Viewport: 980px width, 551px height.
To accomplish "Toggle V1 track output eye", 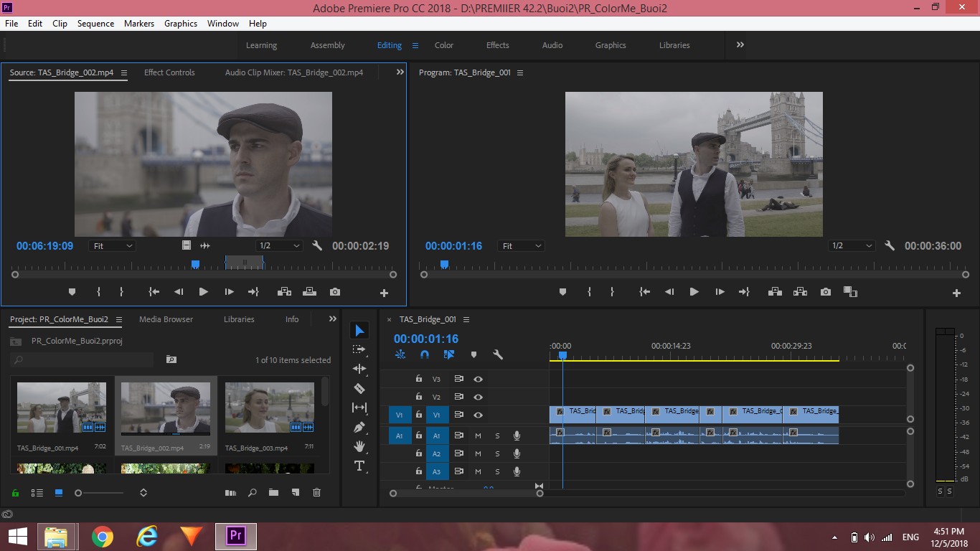I will point(478,415).
